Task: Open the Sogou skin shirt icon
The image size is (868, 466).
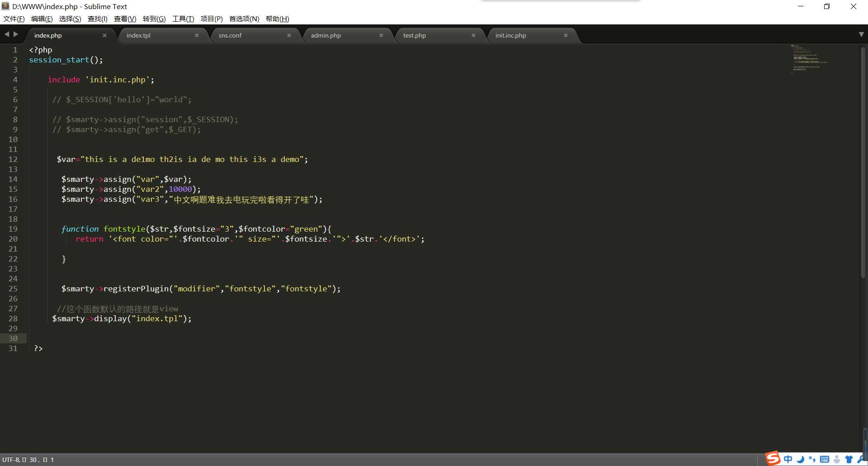Action: (849, 459)
